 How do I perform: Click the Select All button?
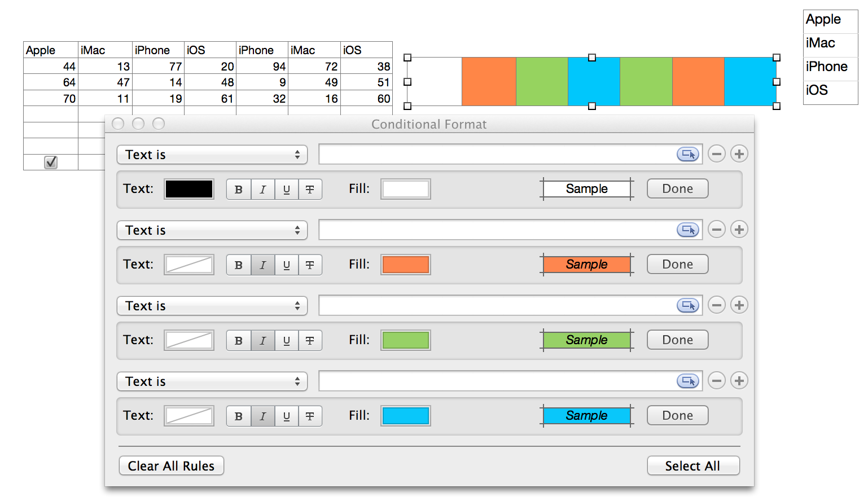pos(693,466)
